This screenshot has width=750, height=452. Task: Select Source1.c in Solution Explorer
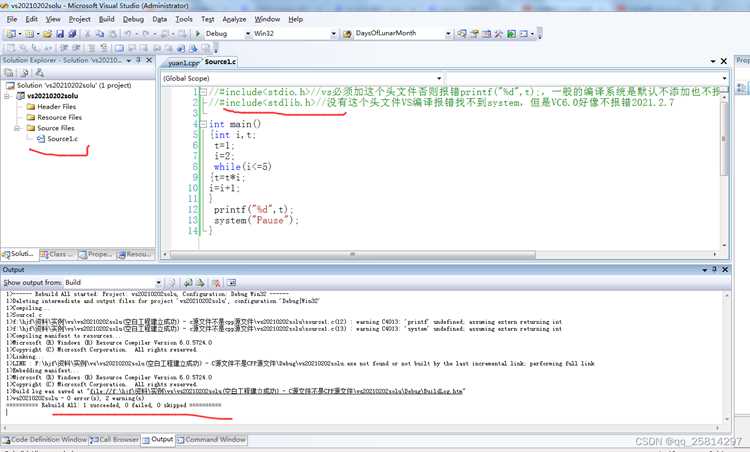point(62,139)
